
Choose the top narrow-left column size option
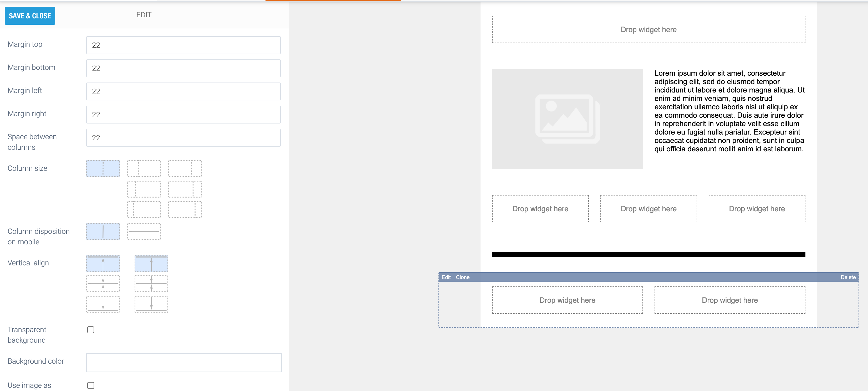pyautogui.click(x=144, y=169)
